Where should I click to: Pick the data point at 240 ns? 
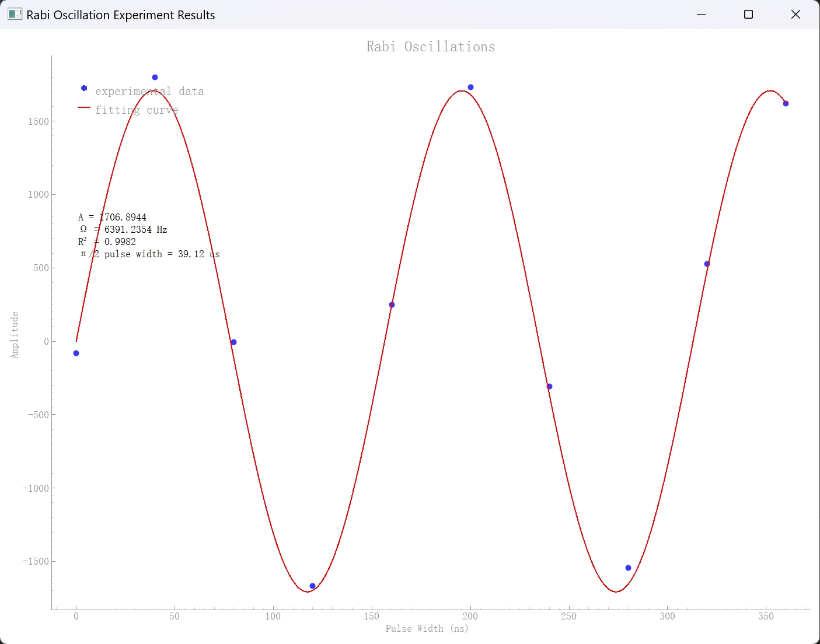tap(549, 387)
